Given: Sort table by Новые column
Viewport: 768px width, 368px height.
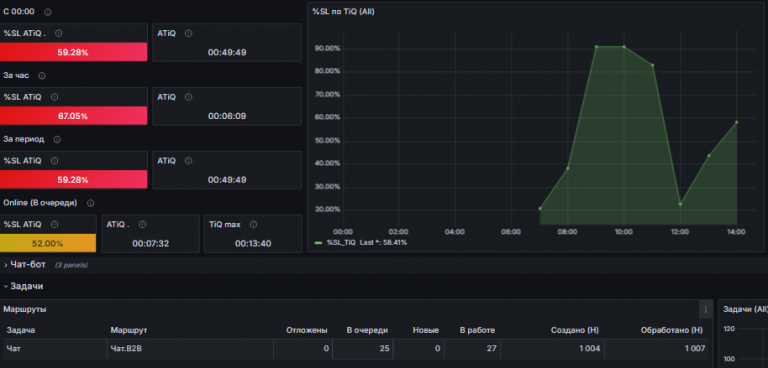Looking at the screenshot, I should (x=426, y=330).
